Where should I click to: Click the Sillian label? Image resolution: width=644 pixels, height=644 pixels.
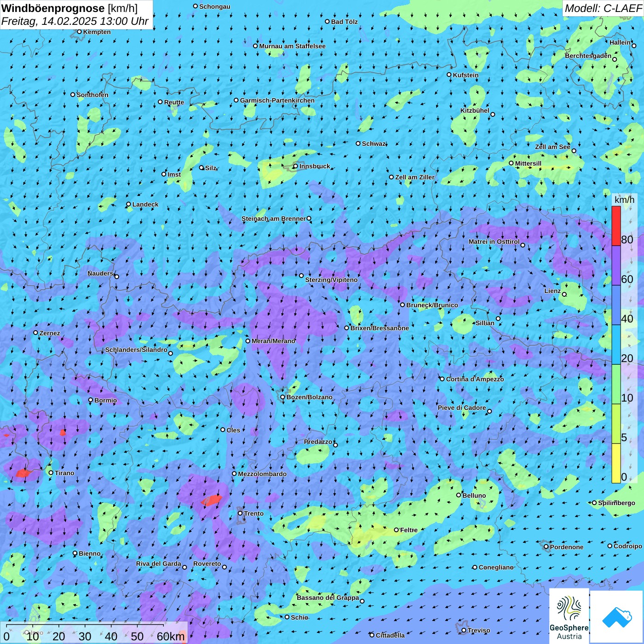485,323
